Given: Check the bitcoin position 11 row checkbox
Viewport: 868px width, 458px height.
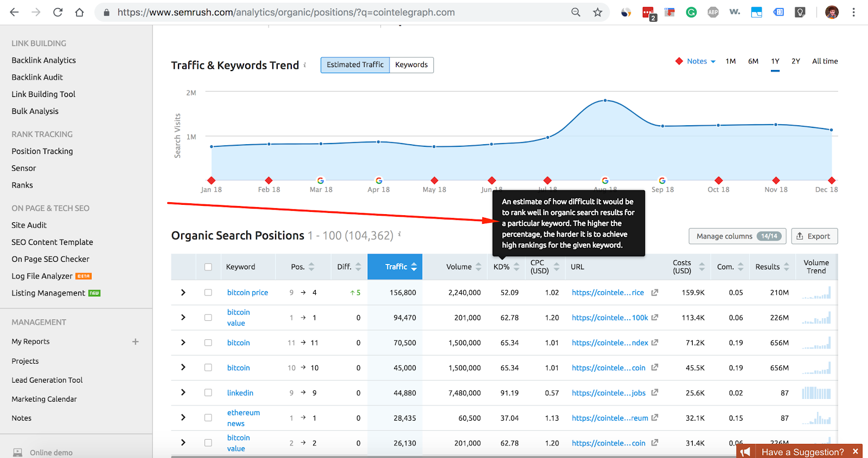Looking at the screenshot, I should click(208, 343).
